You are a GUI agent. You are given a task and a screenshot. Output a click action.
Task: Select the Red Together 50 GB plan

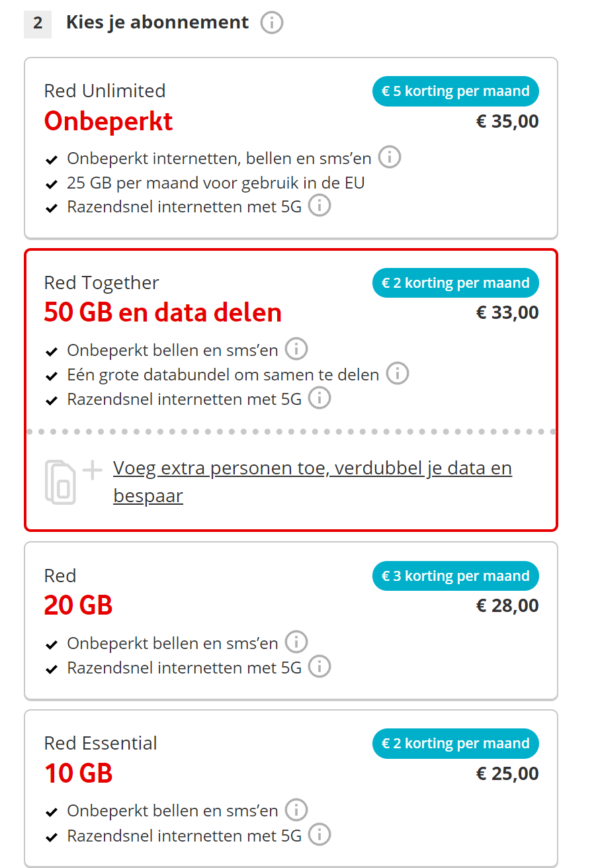pos(163,312)
